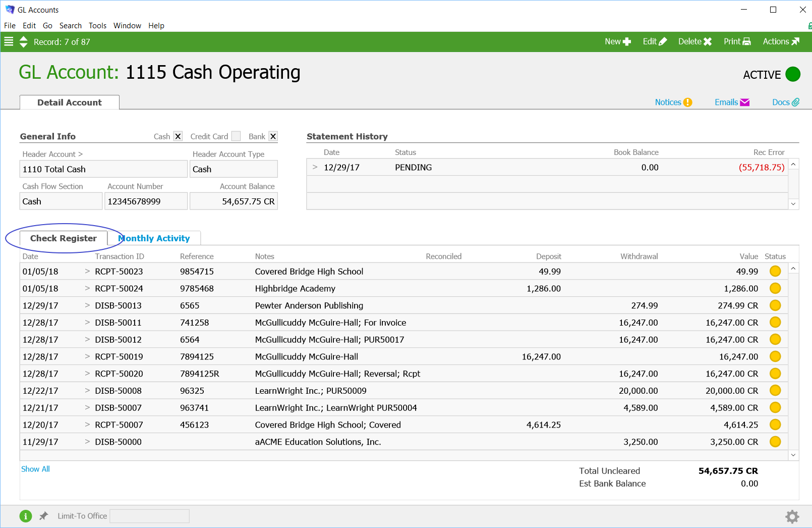Viewport: 812px width, 528px height.
Task: Click the Limit-To Office input field
Action: 149,516
